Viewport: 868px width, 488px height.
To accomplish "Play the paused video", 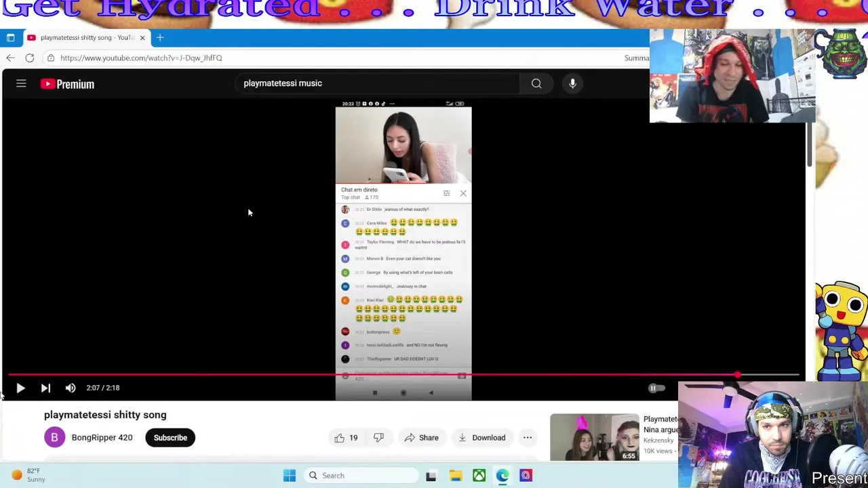I will tap(20, 388).
